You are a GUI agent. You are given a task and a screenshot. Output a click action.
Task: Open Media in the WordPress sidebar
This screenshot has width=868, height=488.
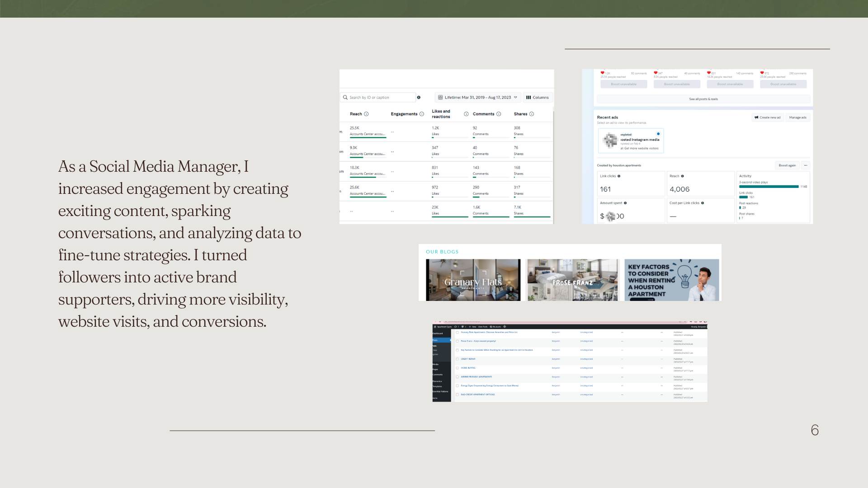436,364
